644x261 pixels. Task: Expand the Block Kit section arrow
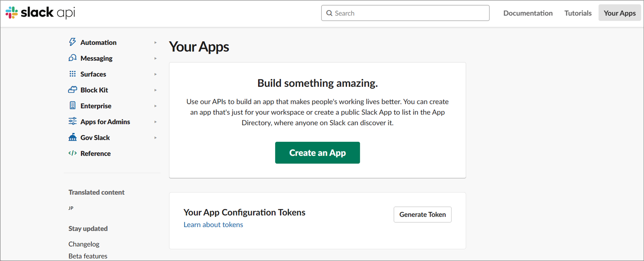coord(155,90)
